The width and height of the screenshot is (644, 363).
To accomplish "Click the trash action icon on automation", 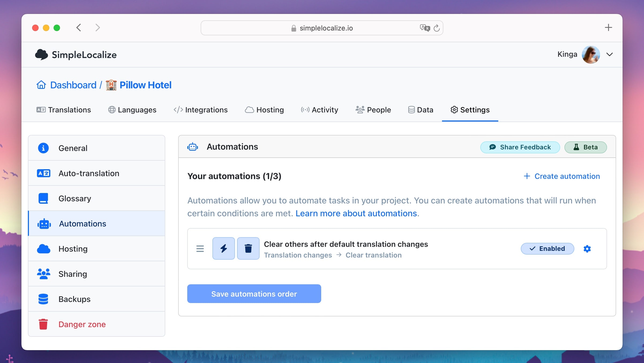I will coord(248,248).
